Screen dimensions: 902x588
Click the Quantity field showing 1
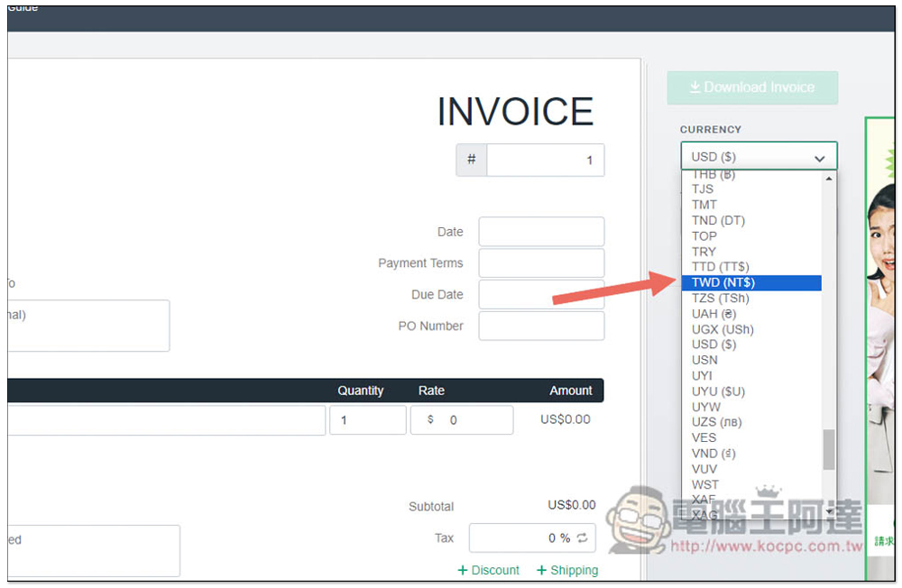click(368, 420)
